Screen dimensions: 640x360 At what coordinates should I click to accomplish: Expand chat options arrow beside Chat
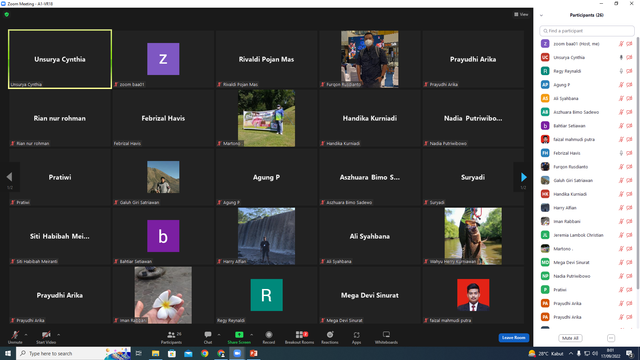[219, 335]
